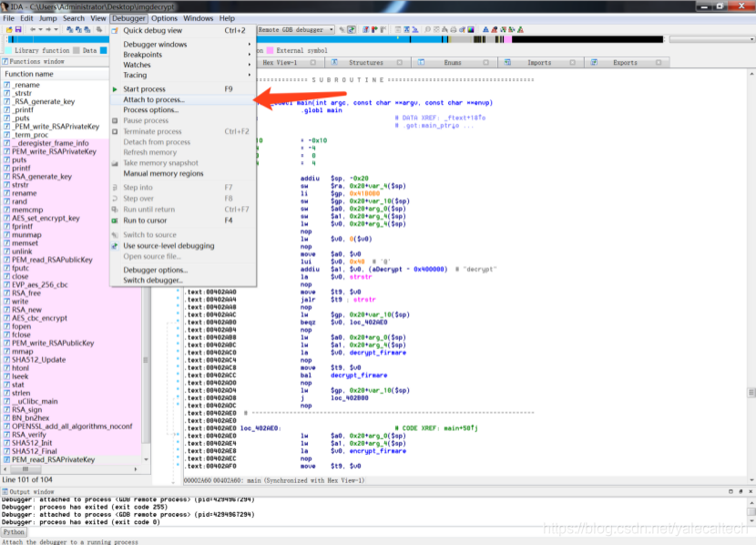Click the last red triangle toolbar icon
Screen dimensions: 756x545
[520, 30]
